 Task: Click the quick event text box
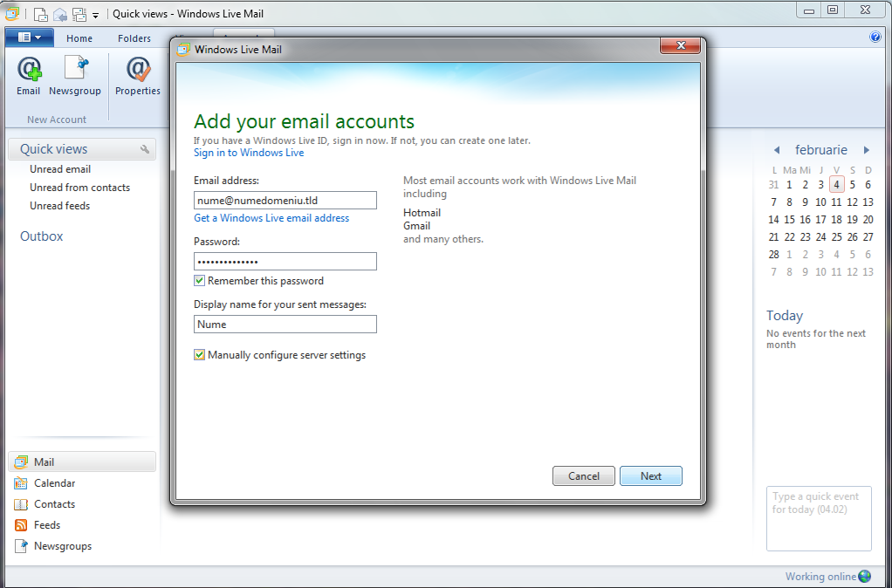(x=819, y=518)
